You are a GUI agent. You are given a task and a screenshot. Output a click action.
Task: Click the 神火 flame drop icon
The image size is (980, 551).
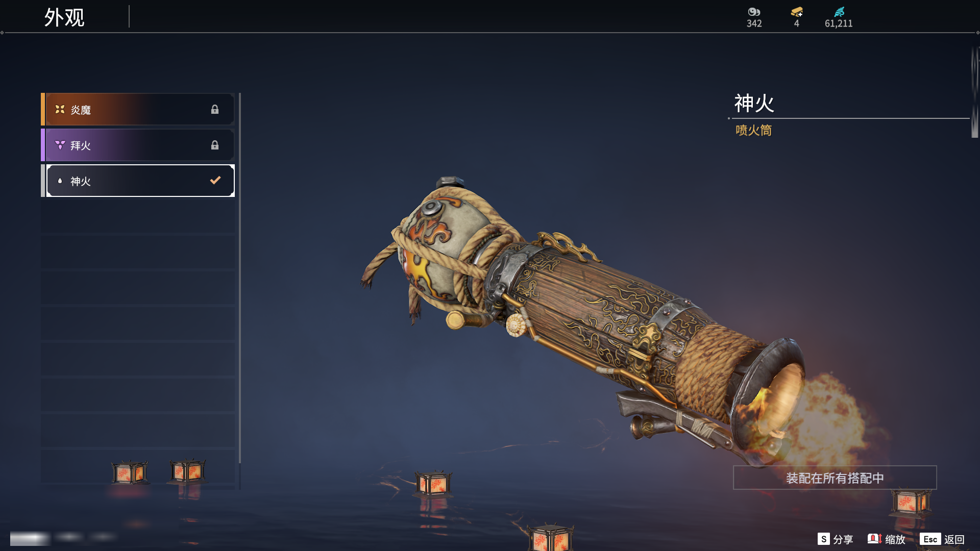click(60, 181)
